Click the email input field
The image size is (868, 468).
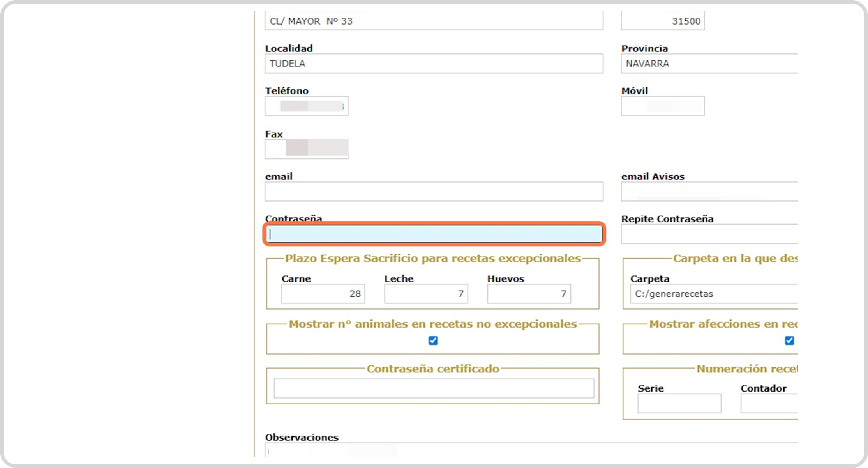coord(434,191)
